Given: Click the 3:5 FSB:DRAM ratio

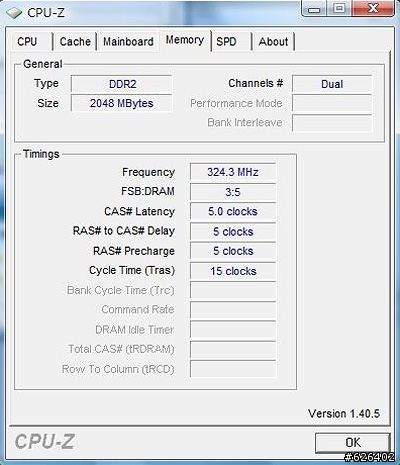Looking at the screenshot, I should click(x=233, y=192).
